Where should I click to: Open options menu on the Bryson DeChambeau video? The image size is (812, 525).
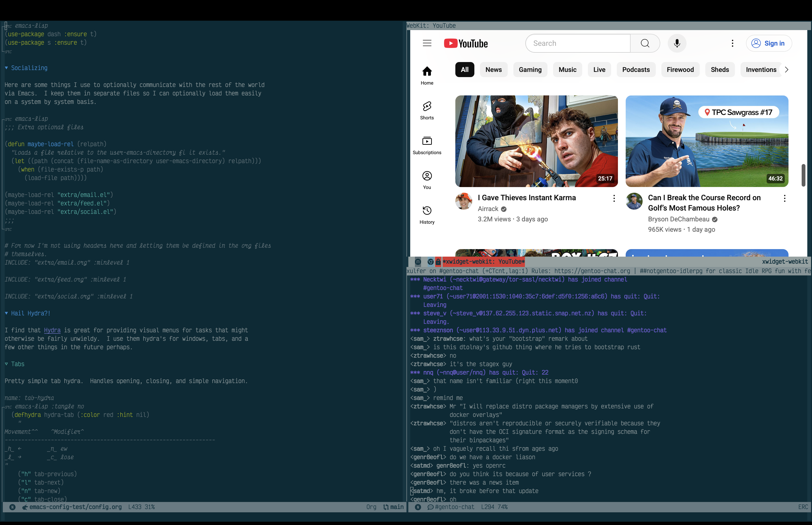click(x=785, y=198)
